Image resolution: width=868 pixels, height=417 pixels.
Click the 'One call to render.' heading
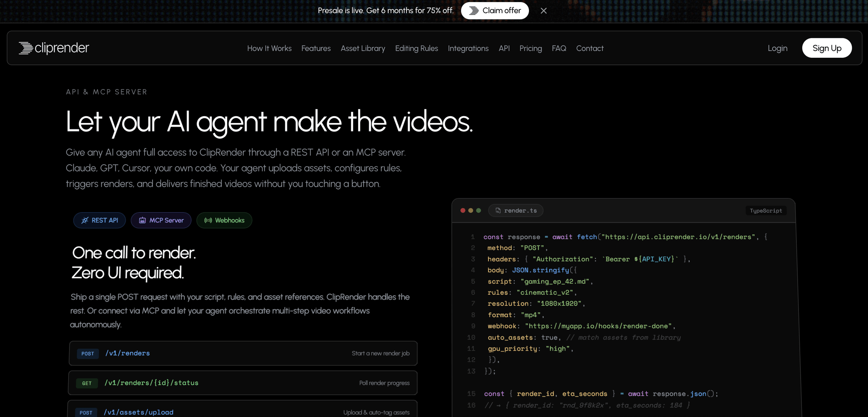tap(134, 253)
